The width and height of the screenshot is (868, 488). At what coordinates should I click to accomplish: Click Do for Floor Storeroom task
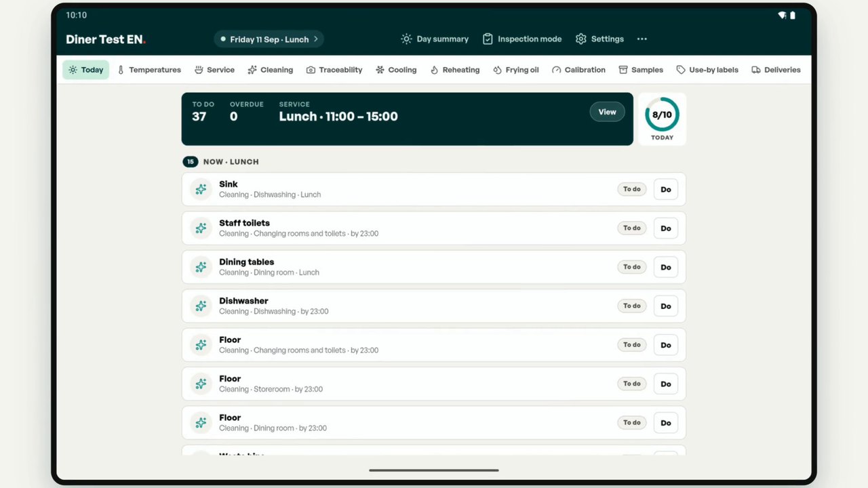666,384
